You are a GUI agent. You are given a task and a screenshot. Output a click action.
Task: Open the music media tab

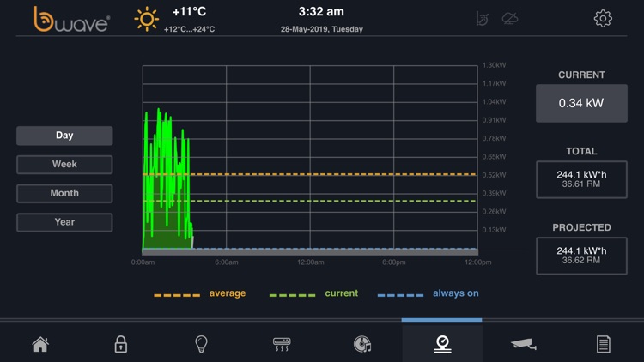click(362, 344)
